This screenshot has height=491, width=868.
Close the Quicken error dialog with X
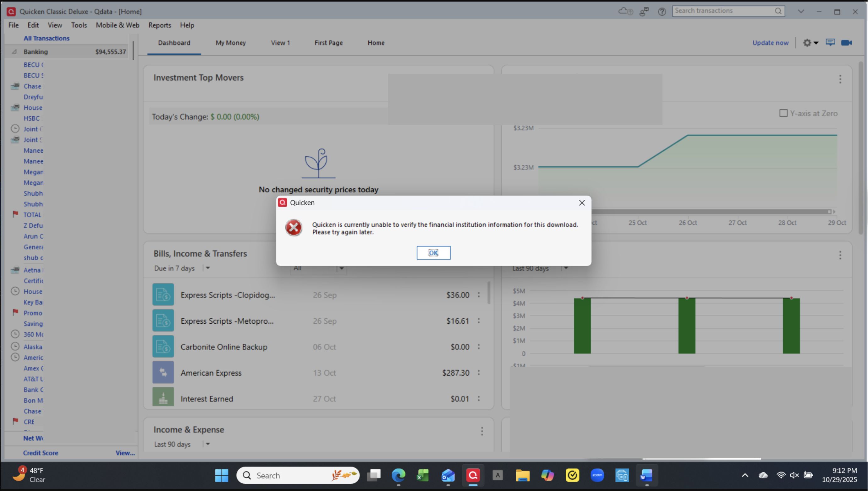coord(582,203)
